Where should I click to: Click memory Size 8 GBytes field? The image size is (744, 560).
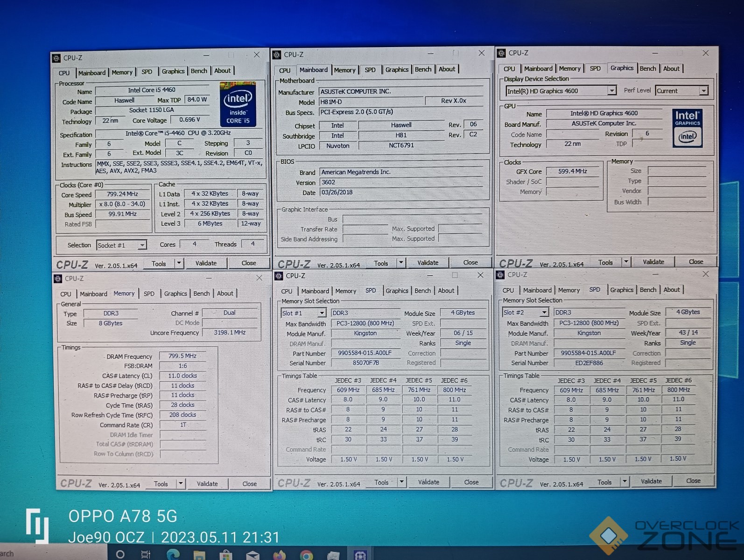click(x=111, y=323)
